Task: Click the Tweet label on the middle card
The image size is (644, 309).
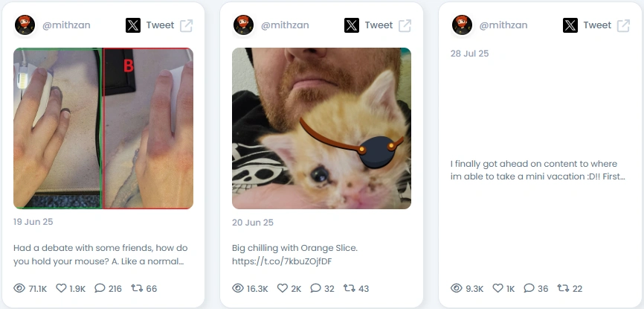Action: [379, 25]
